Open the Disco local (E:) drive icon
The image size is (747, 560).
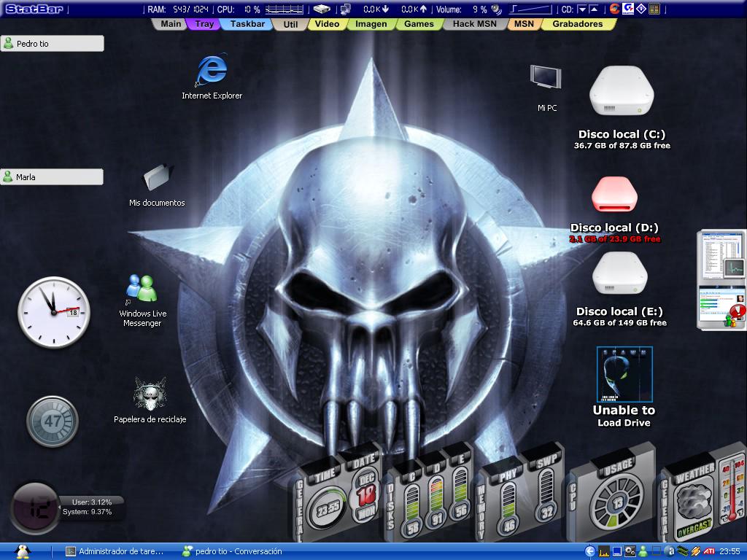click(620, 273)
